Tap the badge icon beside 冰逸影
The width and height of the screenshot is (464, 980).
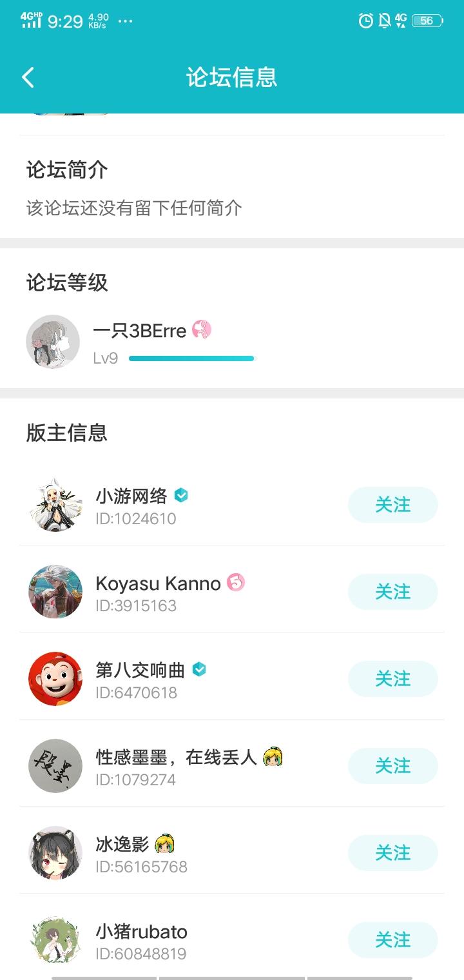coord(164,843)
